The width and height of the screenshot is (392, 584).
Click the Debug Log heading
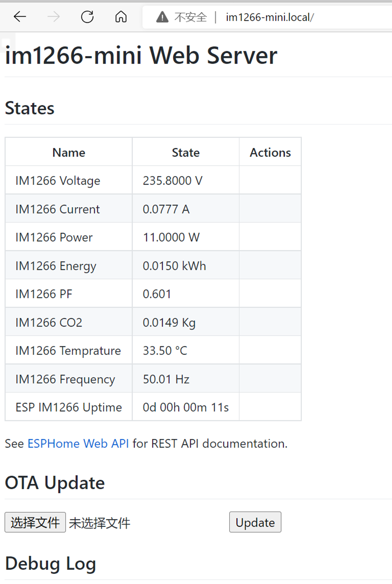click(51, 564)
